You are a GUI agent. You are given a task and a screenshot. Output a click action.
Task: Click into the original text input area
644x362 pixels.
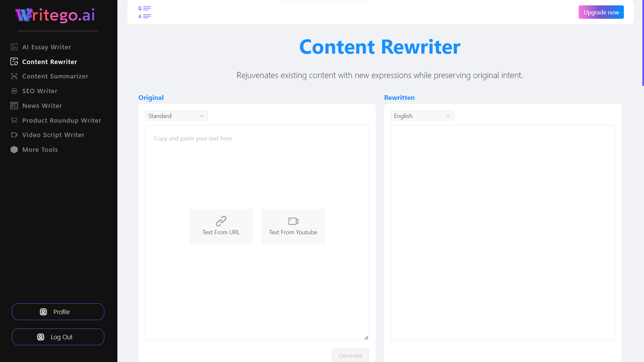[257, 168]
